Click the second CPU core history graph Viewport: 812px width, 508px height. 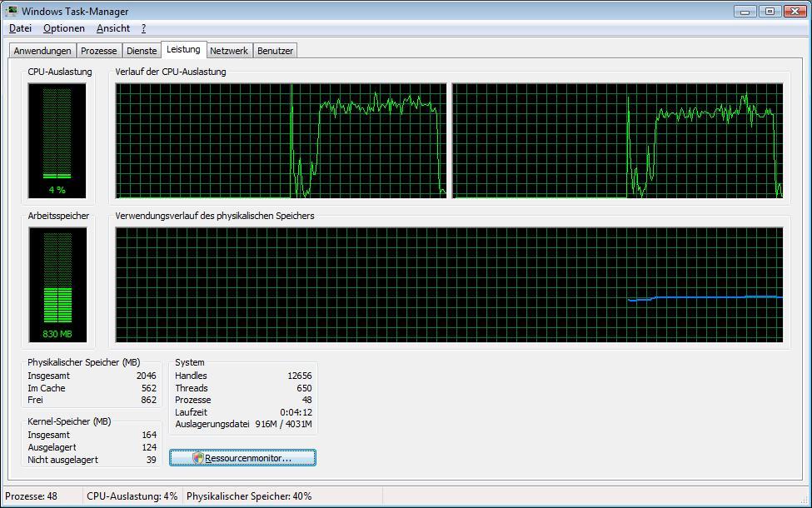pos(617,141)
